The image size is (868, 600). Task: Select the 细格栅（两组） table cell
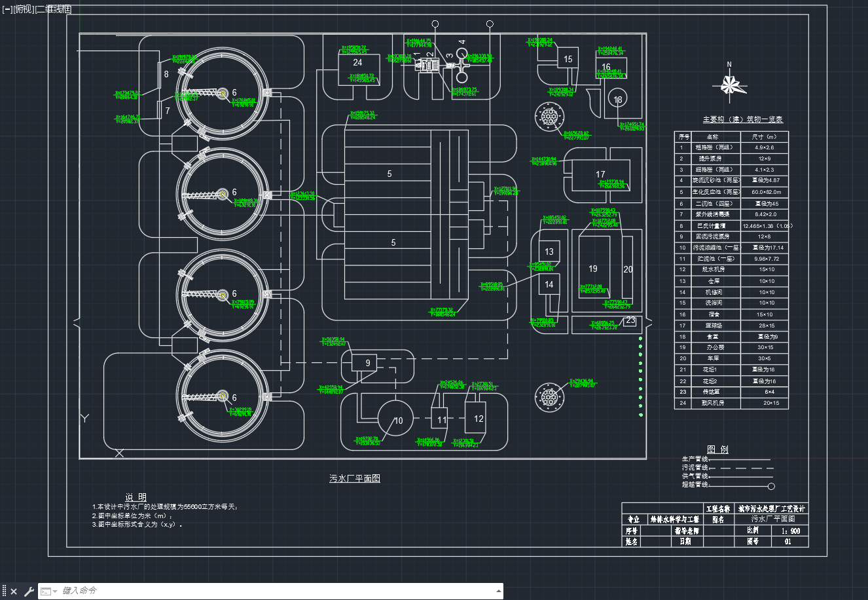pos(715,170)
